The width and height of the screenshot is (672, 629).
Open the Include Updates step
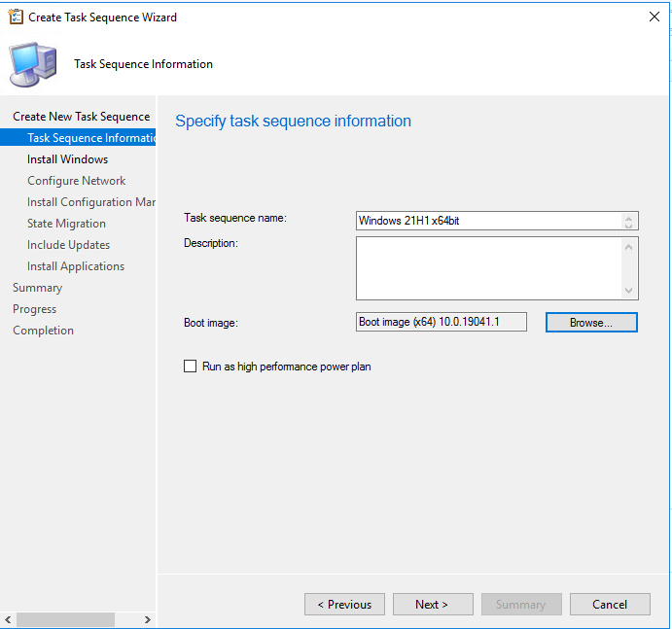coord(69,245)
